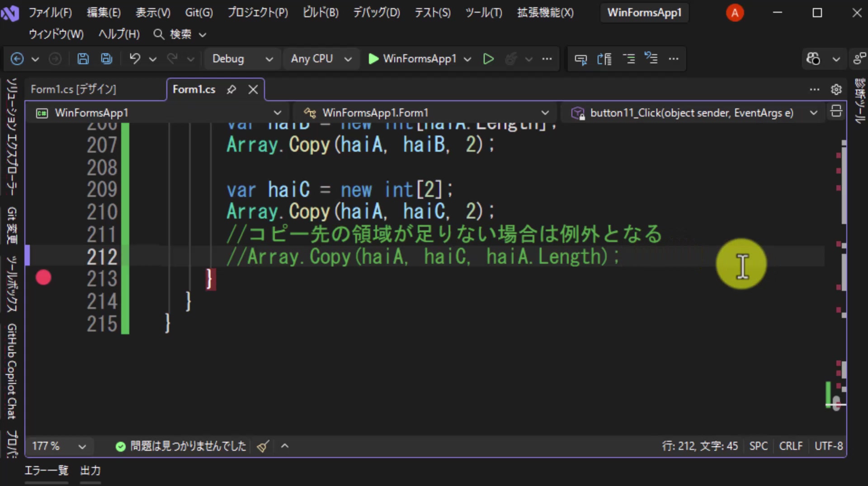Open the editor settings gear icon
The image size is (868, 486).
point(836,89)
